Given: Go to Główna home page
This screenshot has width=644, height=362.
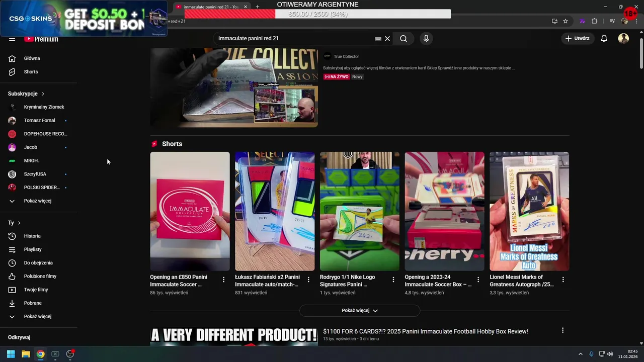Looking at the screenshot, I should tap(38, 58).
